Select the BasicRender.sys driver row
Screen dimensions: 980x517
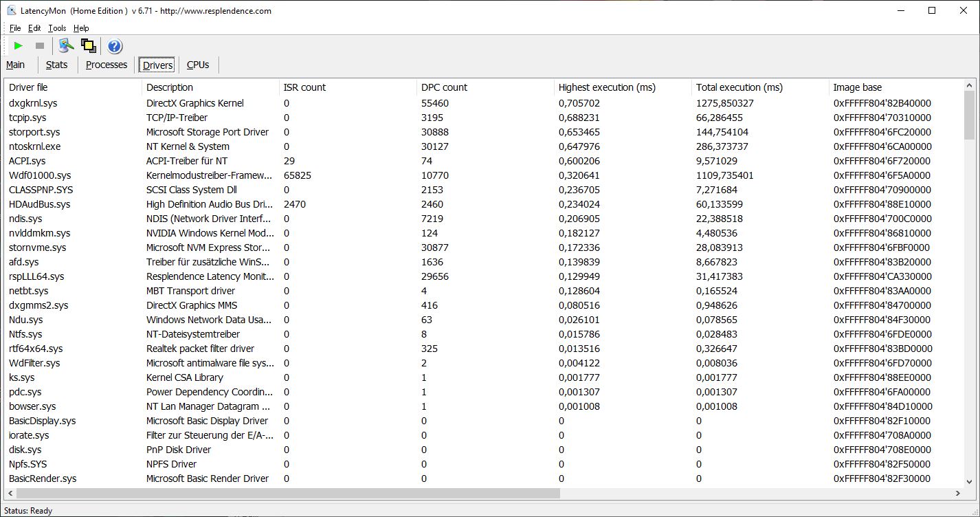tap(484, 478)
